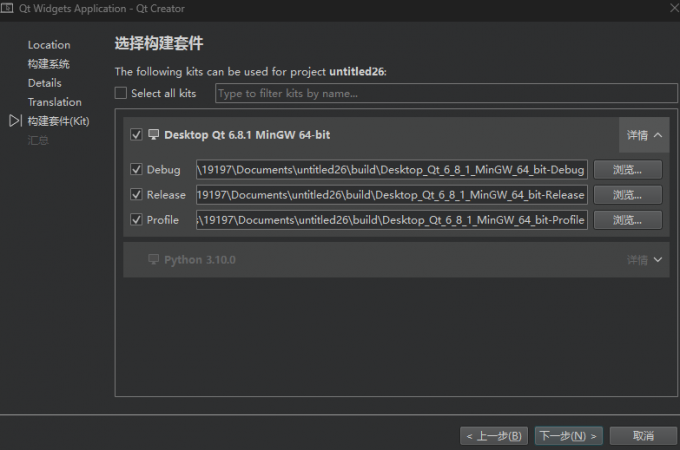Viewport: 680px width, 450px height.
Task: Uncheck the Desktop Qt 6.8.1 MinGW kit checkbox
Action: click(136, 135)
